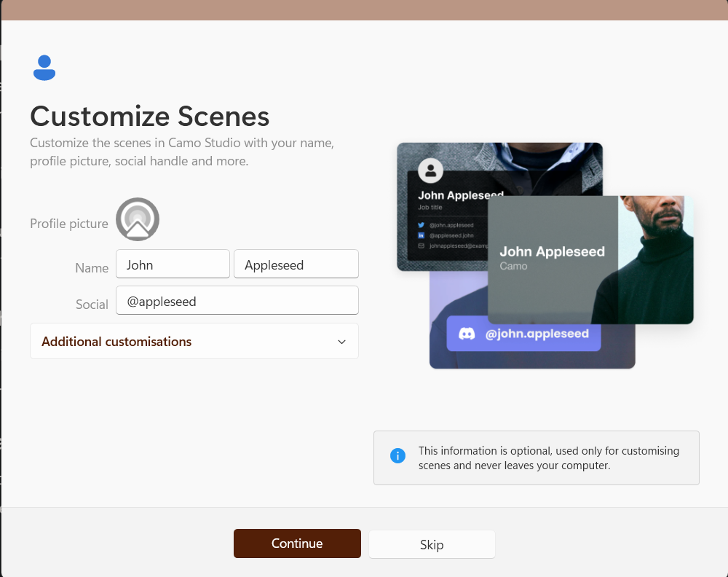Click the Discord logo in the preview
Image resolution: width=728 pixels, height=577 pixels.
(x=467, y=334)
